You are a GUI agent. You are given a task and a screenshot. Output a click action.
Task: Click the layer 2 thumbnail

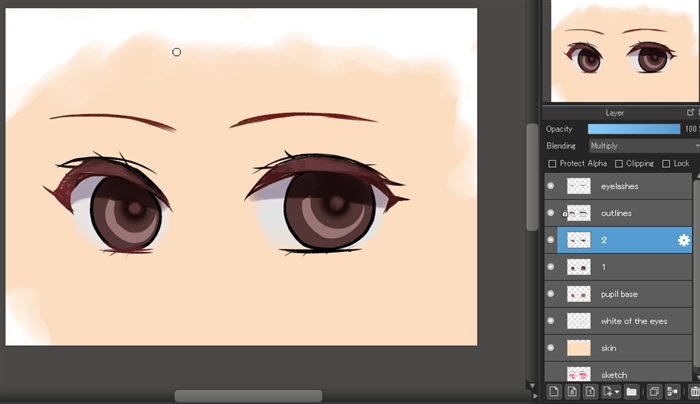click(x=579, y=240)
